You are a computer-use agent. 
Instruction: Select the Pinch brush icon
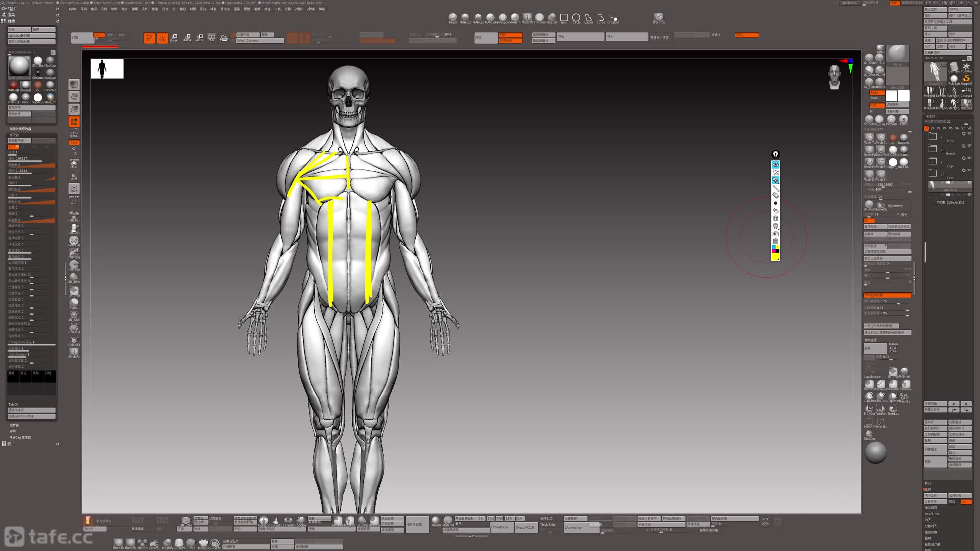tap(453, 18)
